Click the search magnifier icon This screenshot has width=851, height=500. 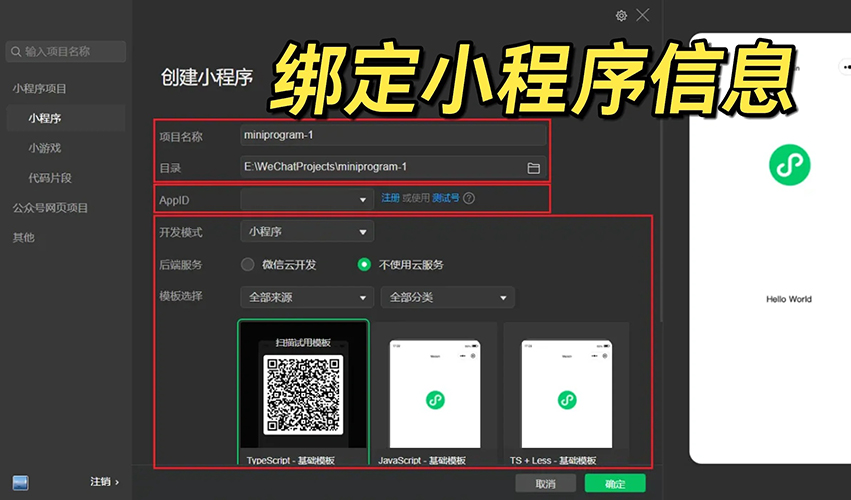click(x=16, y=52)
